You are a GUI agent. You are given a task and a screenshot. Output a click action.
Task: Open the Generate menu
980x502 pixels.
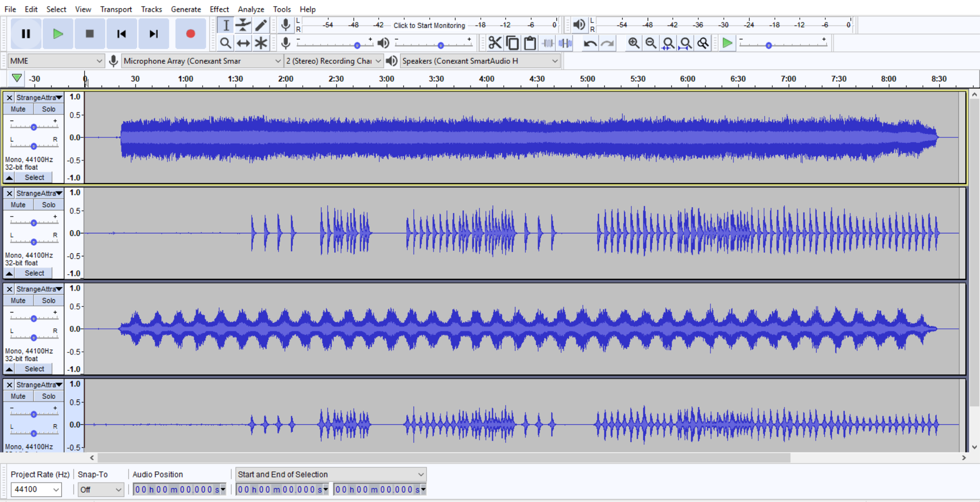186,9
